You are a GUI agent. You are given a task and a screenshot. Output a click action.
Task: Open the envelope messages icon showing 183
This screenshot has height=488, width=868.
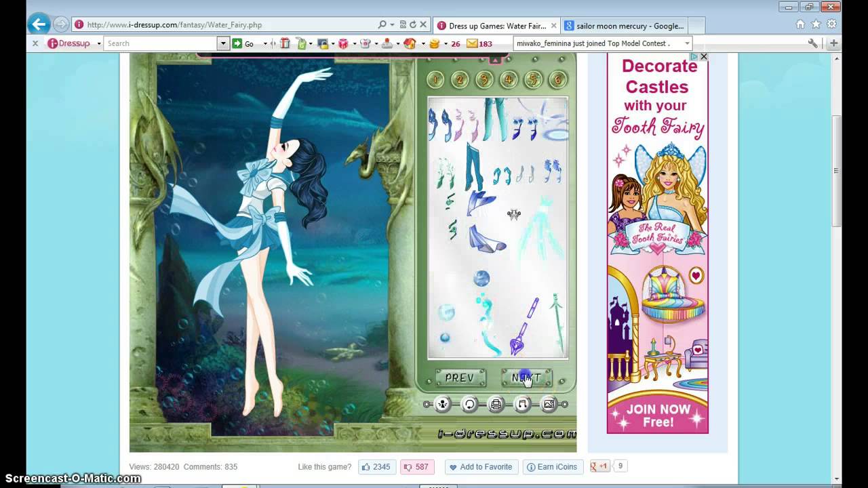pos(472,43)
